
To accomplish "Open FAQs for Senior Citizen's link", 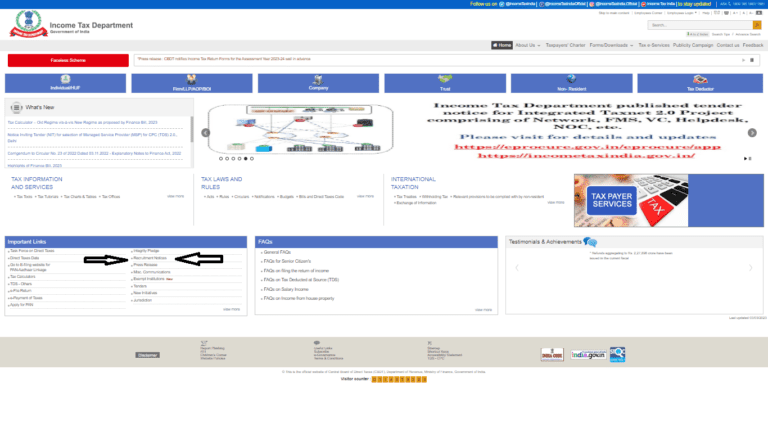I will coord(287,261).
